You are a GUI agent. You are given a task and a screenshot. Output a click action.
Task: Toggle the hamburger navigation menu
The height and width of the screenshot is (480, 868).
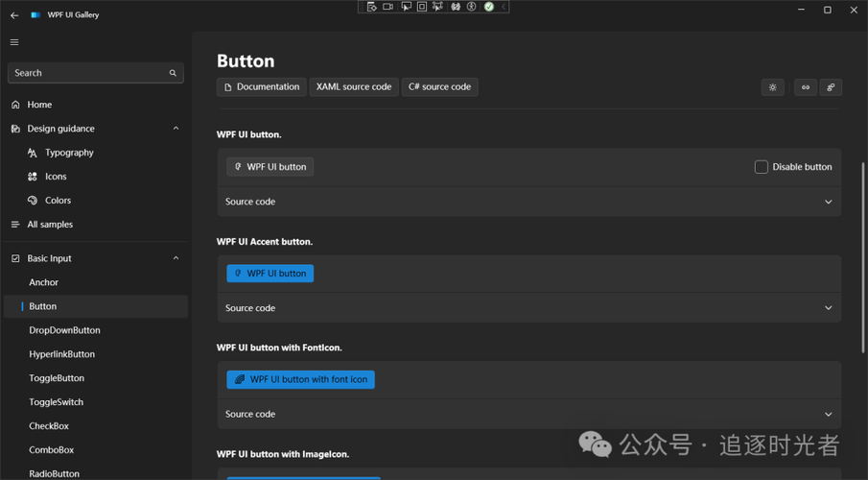coord(14,42)
